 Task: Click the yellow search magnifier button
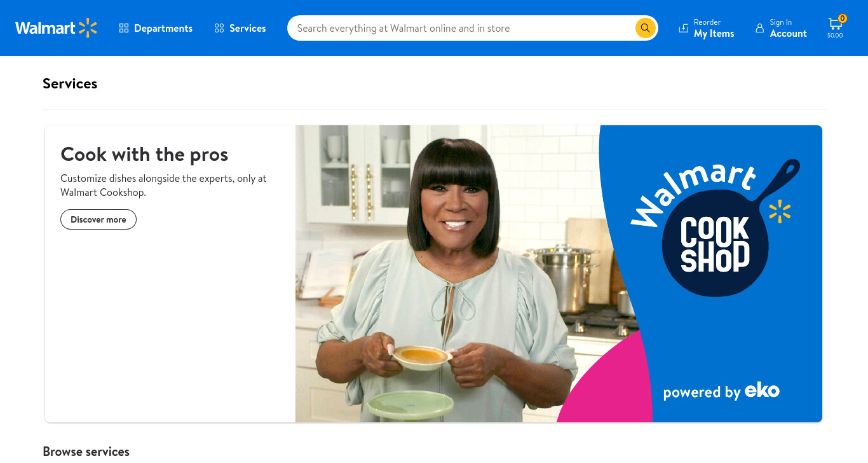tap(645, 28)
